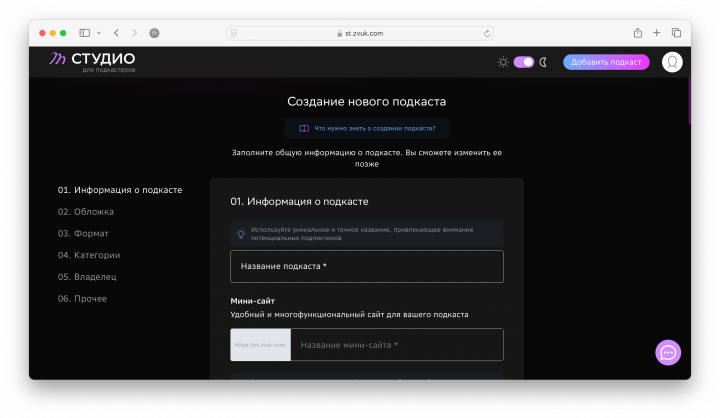
Task: Go to step 02. Обложка
Action: tap(86, 212)
